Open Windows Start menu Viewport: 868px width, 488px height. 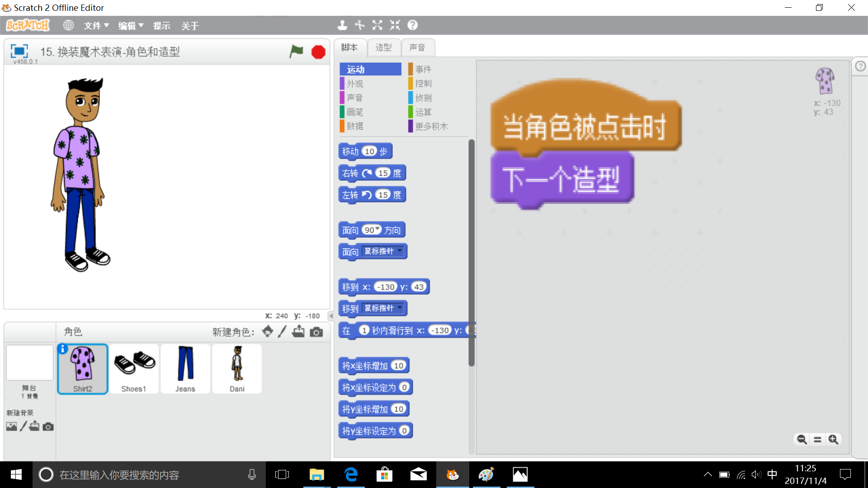pos(16,474)
